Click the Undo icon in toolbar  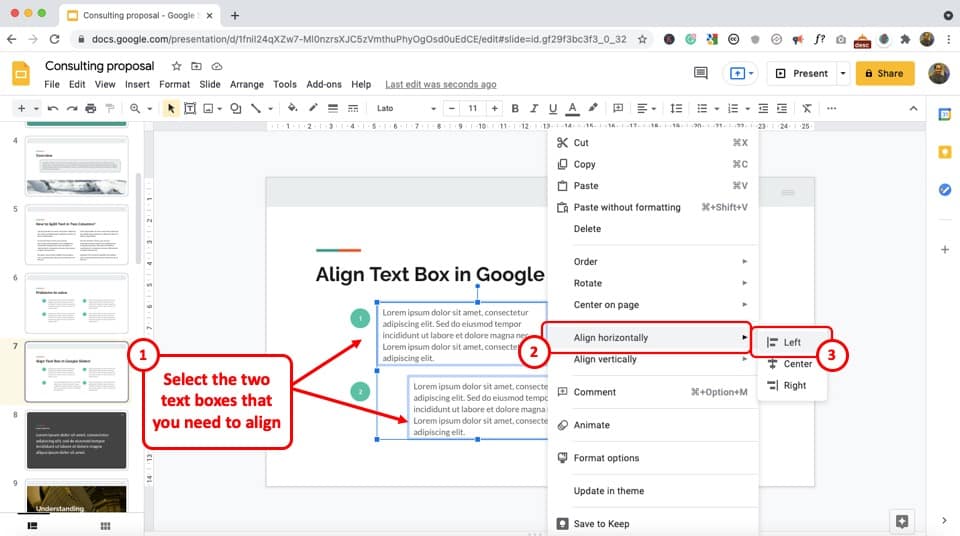[x=53, y=108]
